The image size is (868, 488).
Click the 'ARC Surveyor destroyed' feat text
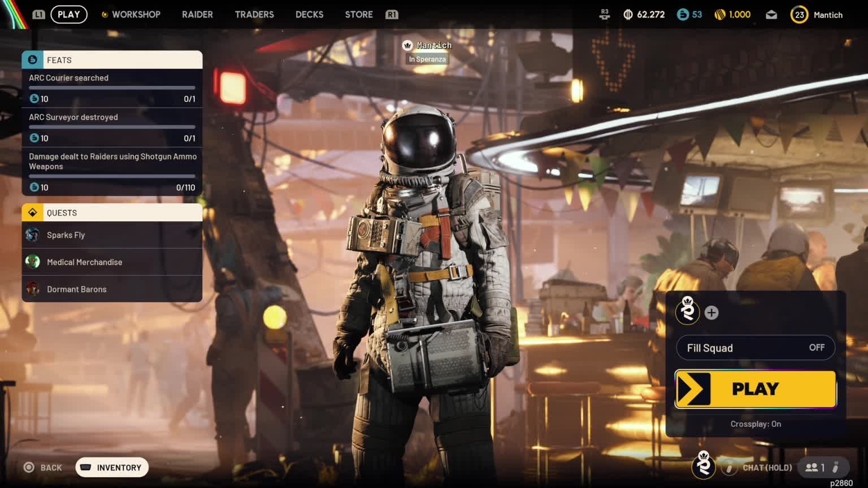(73, 117)
